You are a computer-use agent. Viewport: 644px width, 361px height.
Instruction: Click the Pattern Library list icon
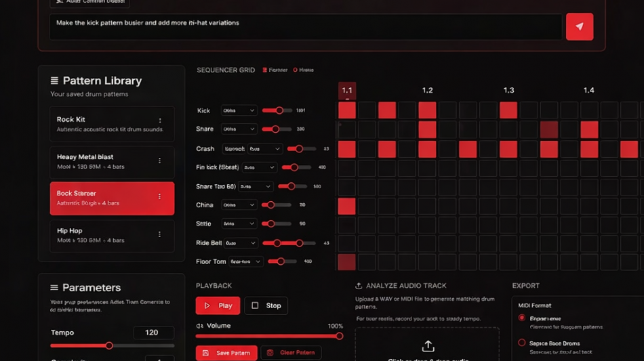point(54,81)
